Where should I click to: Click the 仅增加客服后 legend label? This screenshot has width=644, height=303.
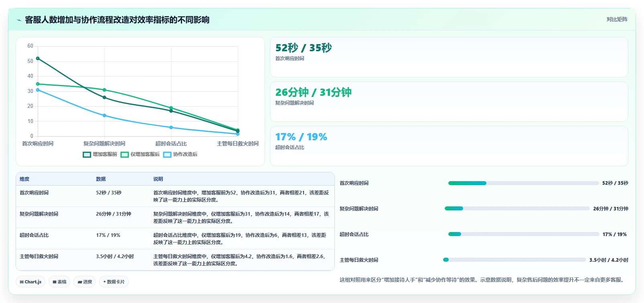pyautogui.click(x=145, y=154)
